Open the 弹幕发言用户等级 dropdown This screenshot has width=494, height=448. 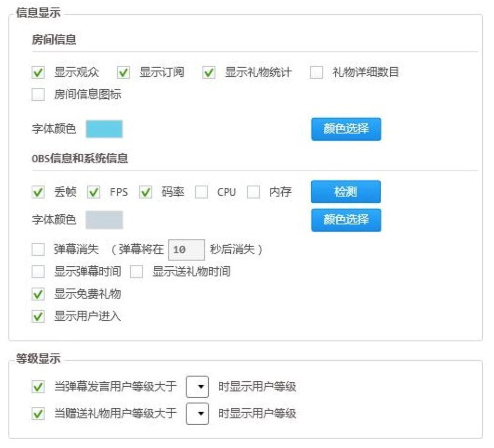point(197,387)
